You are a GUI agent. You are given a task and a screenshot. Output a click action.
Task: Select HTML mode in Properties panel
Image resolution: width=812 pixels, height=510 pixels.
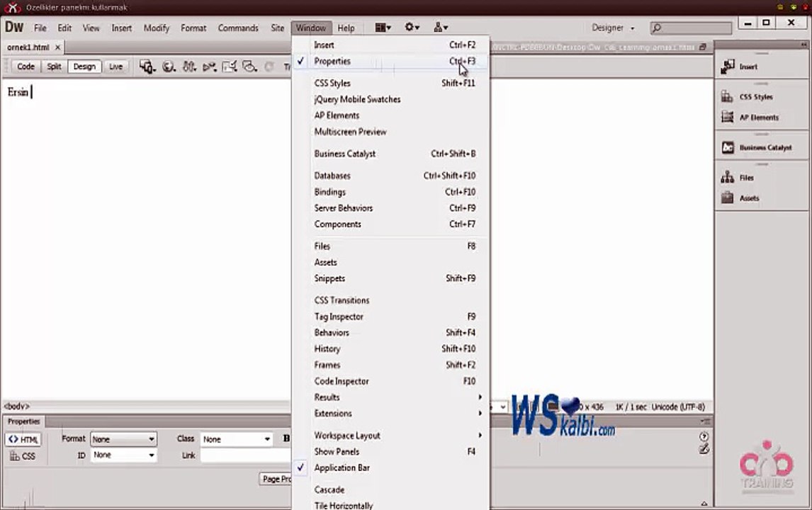(x=23, y=439)
